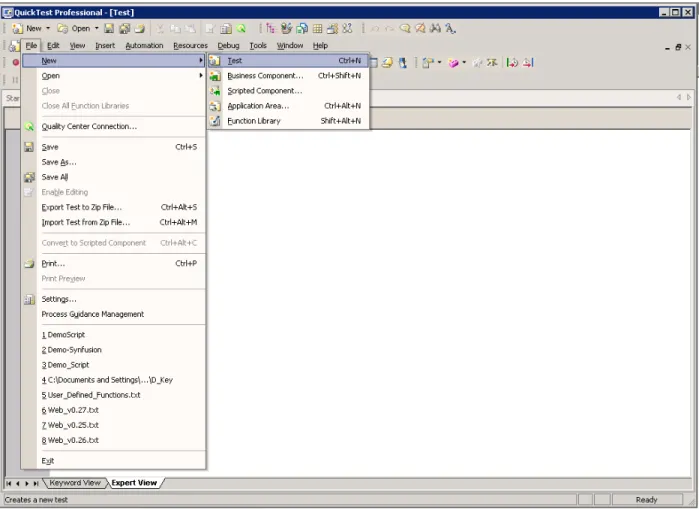Click the blue icon beside the yellow one
This screenshot has height=509, width=699.
[x=403, y=63]
